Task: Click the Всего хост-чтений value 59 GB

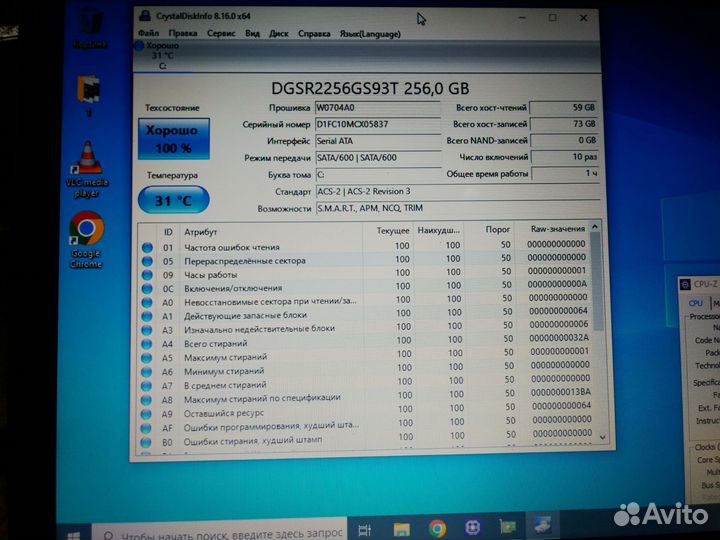Action: pos(563,107)
